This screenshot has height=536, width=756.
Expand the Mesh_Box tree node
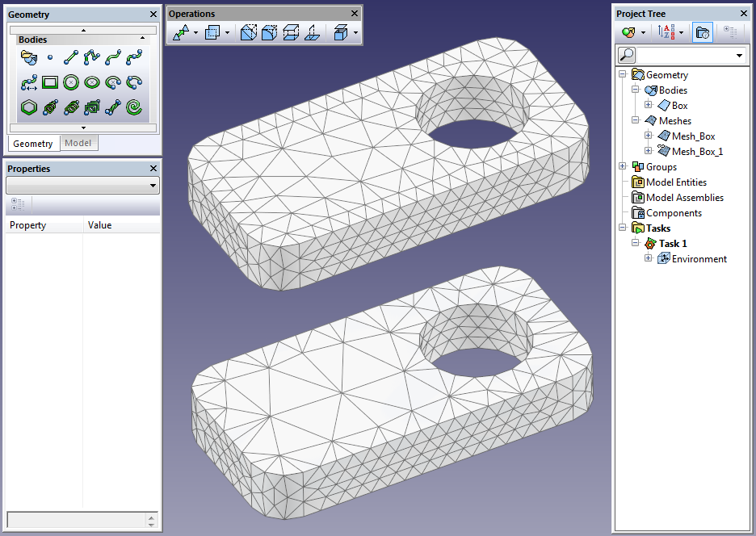click(x=648, y=136)
